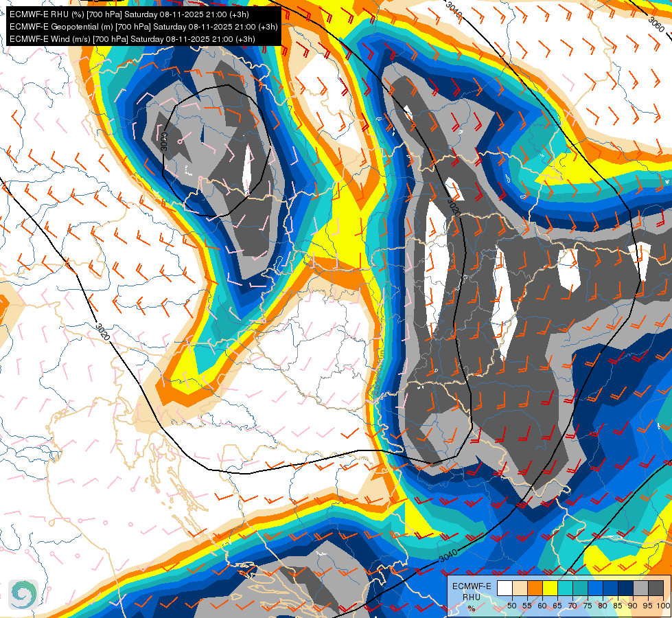Select the white below-50% legend swatch
The height and width of the screenshot is (618, 672).
tap(505, 588)
